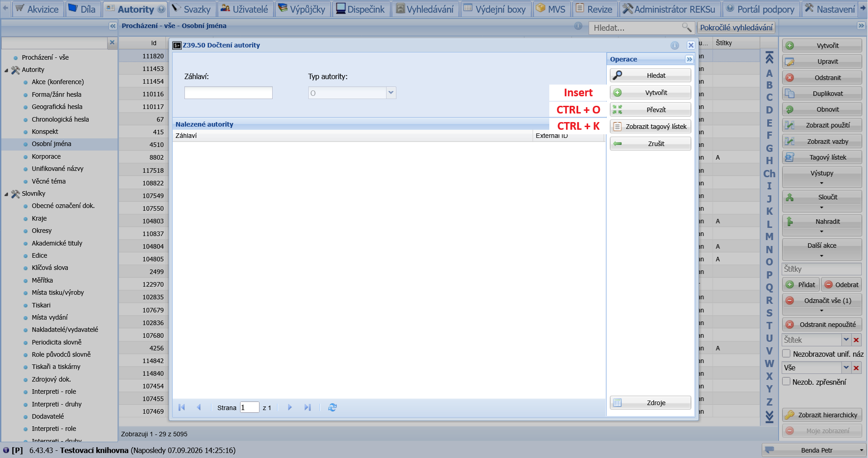868x458 pixels.
Task: Go to last page icon in dialog pager
Action: tap(307, 407)
